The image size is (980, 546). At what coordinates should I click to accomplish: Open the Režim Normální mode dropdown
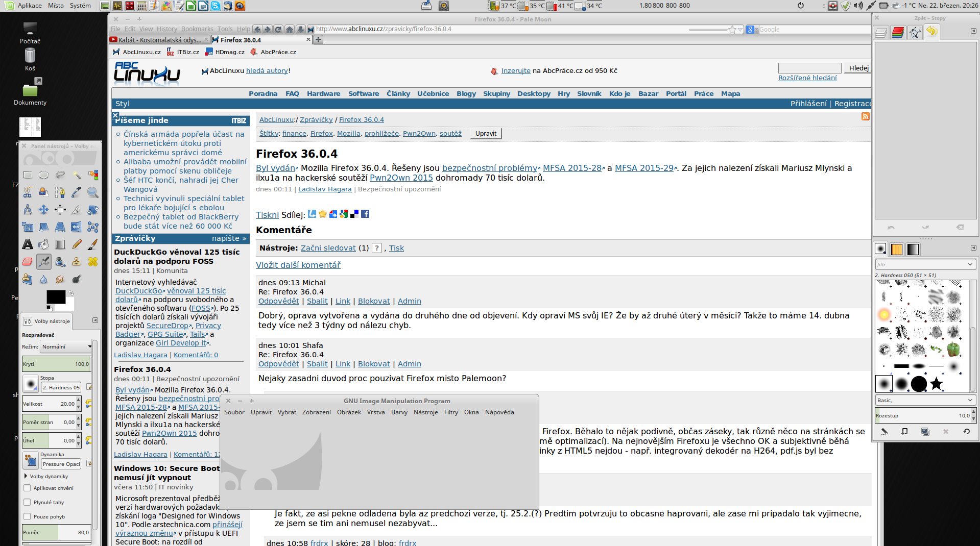click(66, 346)
